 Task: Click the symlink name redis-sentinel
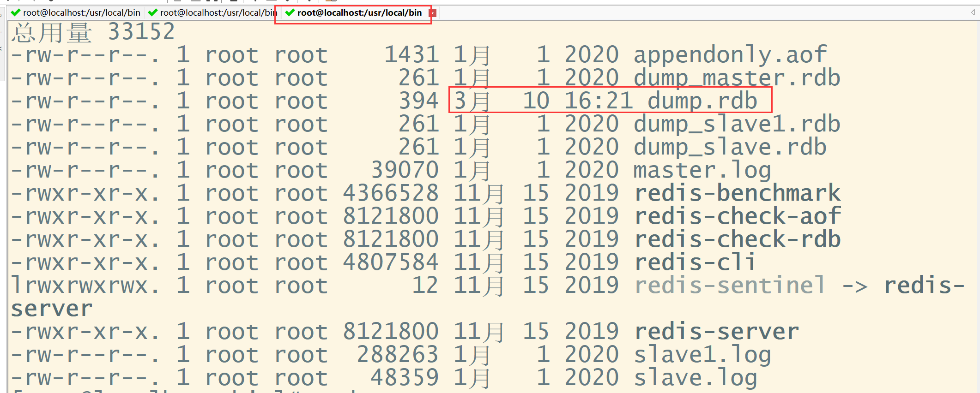coord(730,286)
